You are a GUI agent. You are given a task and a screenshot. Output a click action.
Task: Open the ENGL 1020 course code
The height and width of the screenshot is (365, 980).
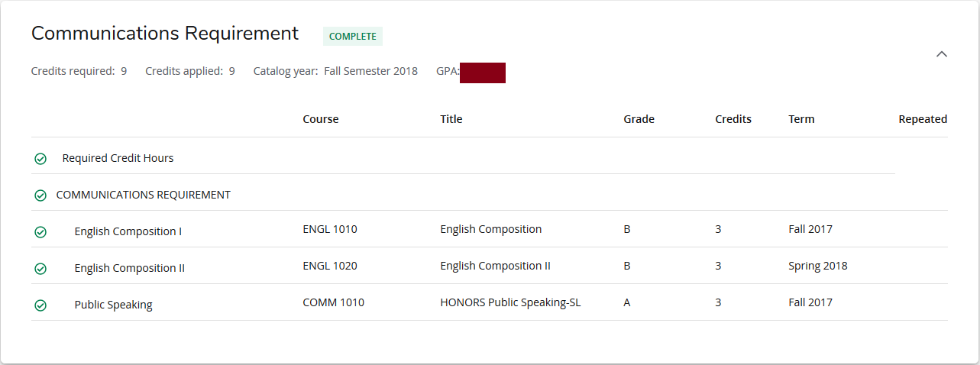329,266
